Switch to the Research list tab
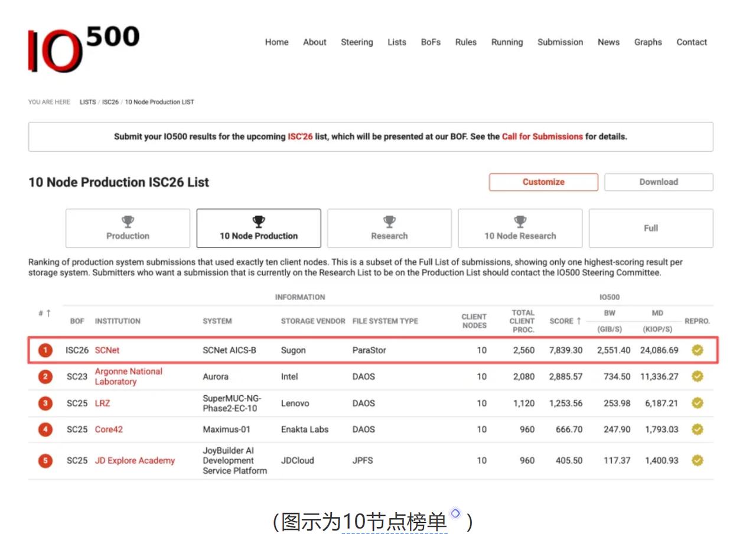 (389, 228)
